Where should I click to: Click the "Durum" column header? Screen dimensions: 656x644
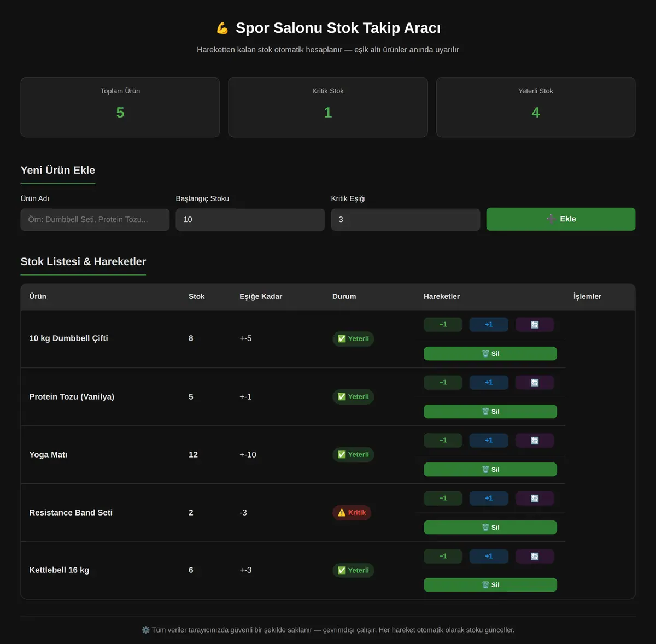(x=344, y=296)
